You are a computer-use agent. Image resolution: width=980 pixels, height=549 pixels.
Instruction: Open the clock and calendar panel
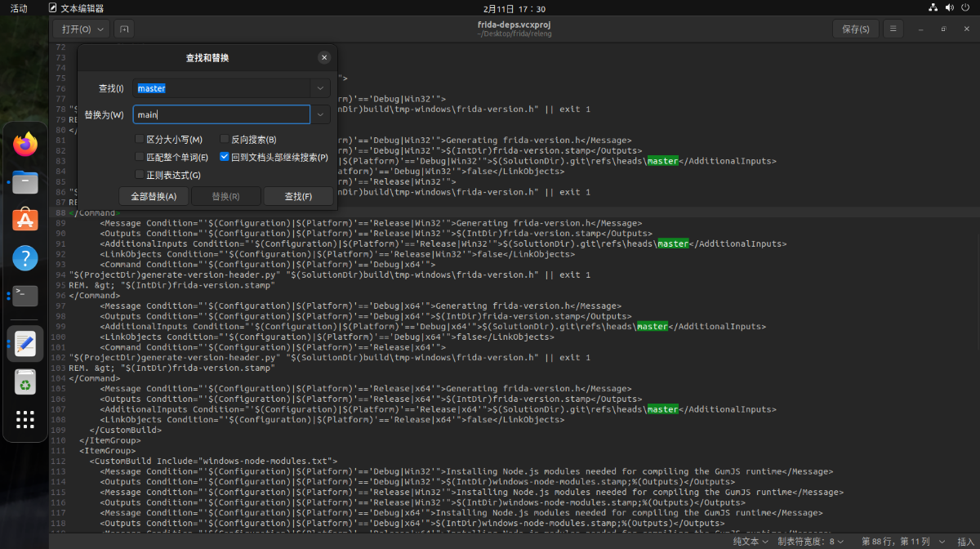click(x=514, y=8)
